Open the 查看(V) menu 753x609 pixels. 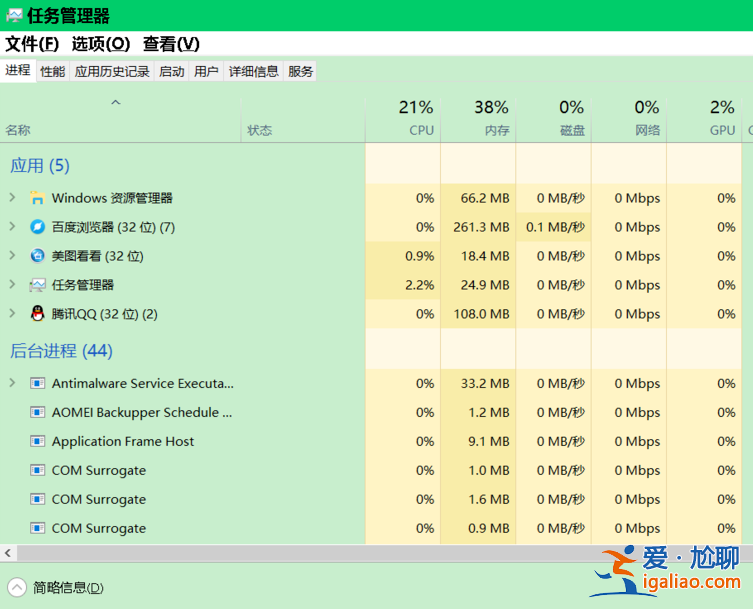point(171,44)
